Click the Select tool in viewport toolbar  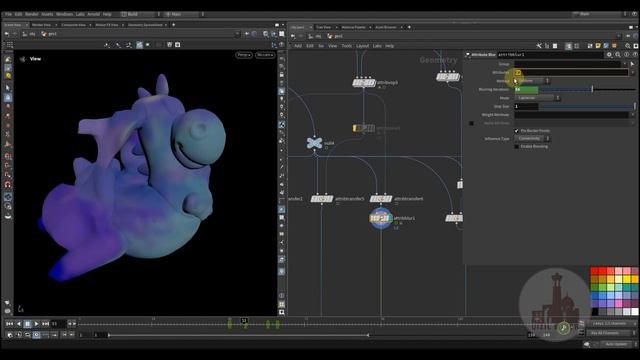point(8,88)
